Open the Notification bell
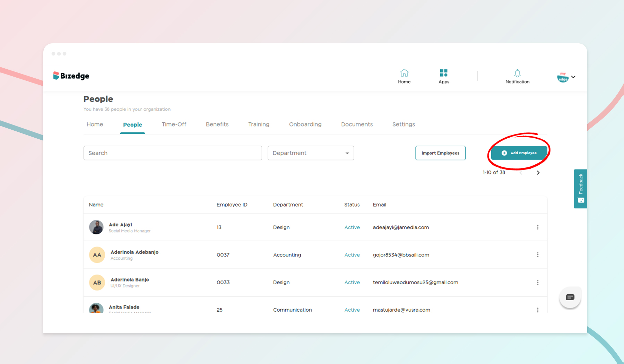This screenshot has width=624, height=364. [517, 73]
